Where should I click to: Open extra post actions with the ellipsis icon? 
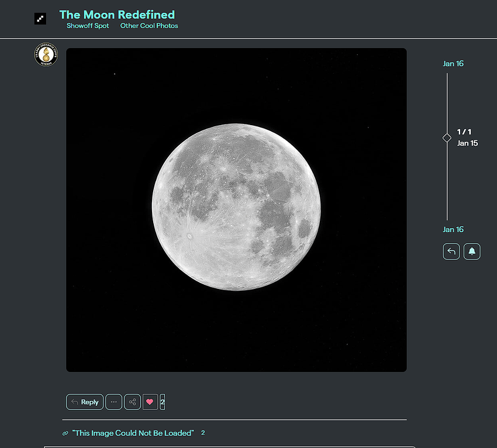point(113,402)
